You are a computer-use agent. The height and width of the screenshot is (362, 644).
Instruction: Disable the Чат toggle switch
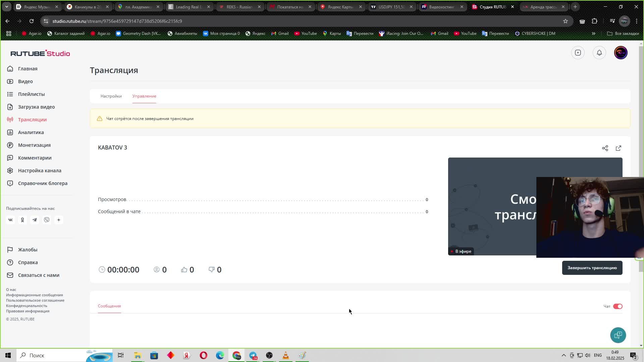point(618,306)
